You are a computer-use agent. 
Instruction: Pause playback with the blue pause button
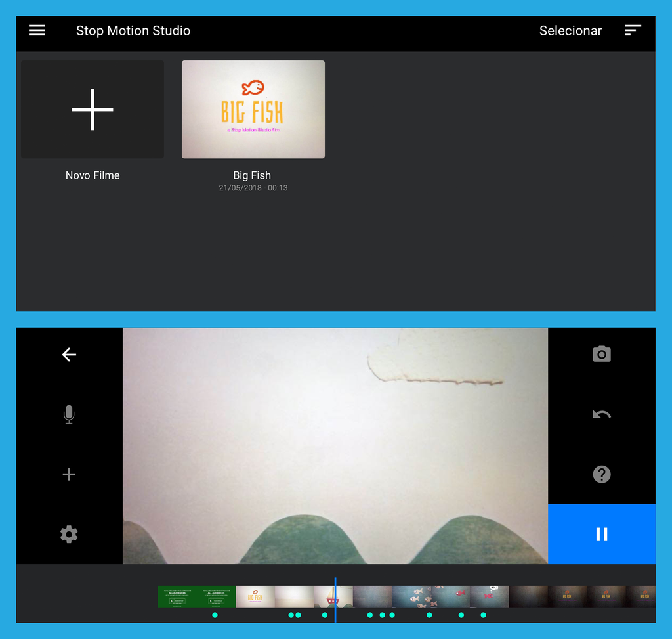601,535
